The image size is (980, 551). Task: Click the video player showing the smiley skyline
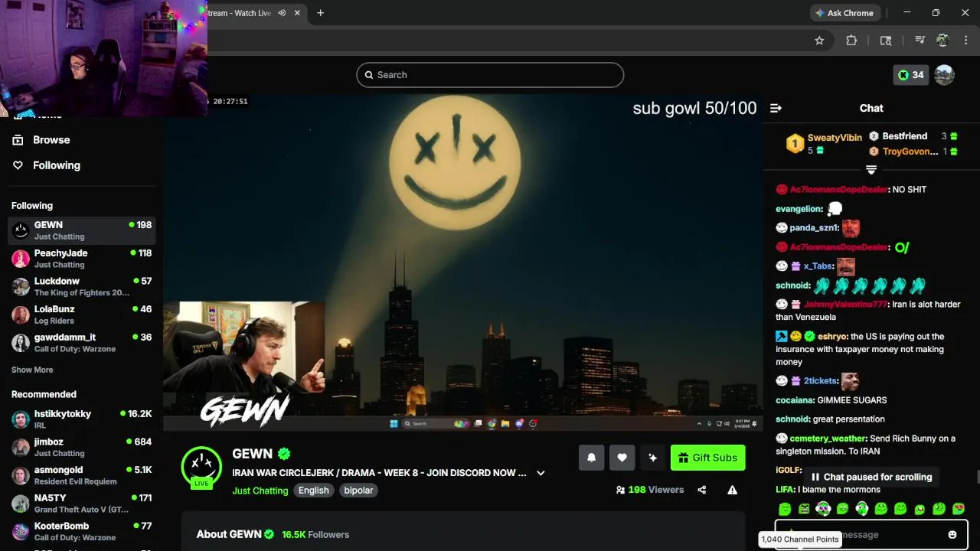click(x=463, y=262)
